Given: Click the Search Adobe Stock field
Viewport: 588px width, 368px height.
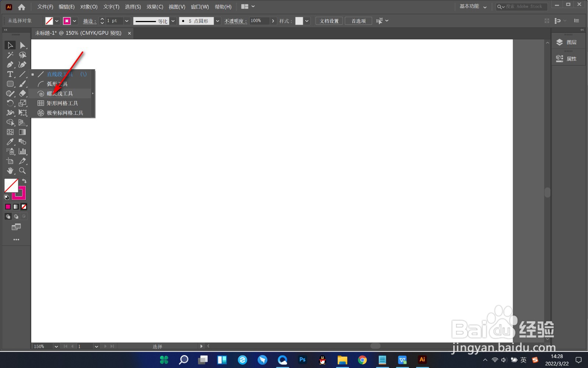Looking at the screenshot, I should pos(522,7).
